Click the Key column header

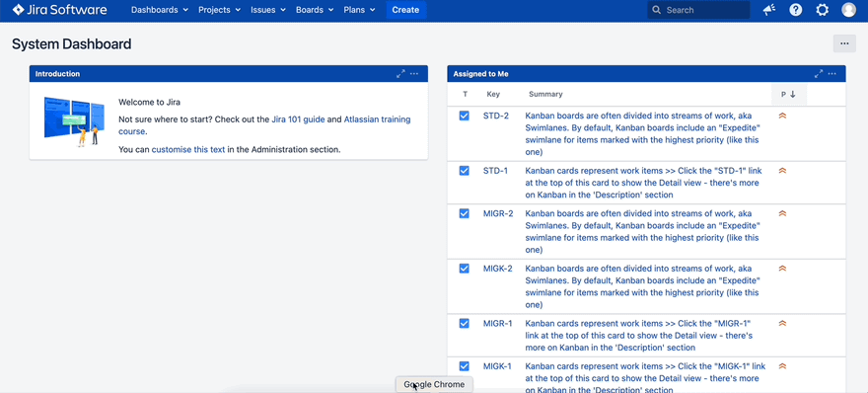tap(493, 94)
